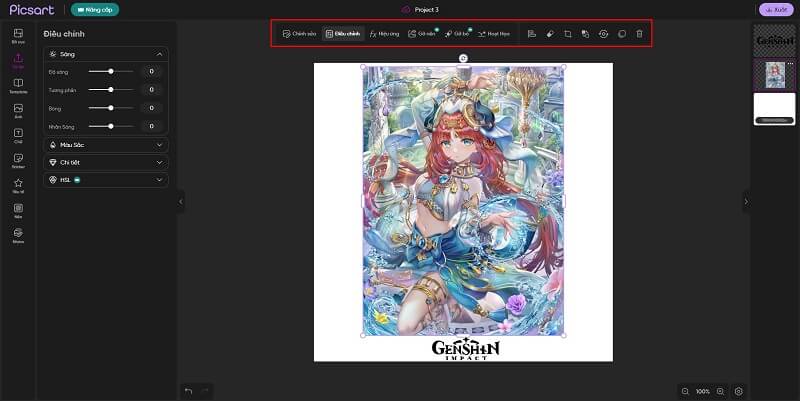
Task: Click the Bóng shadows slider
Action: pos(111,108)
